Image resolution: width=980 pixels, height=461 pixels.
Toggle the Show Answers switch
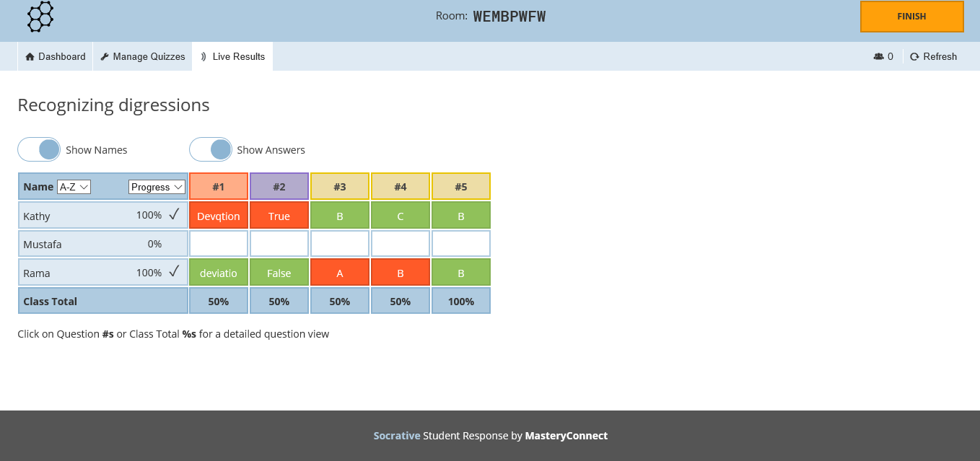coord(211,149)
